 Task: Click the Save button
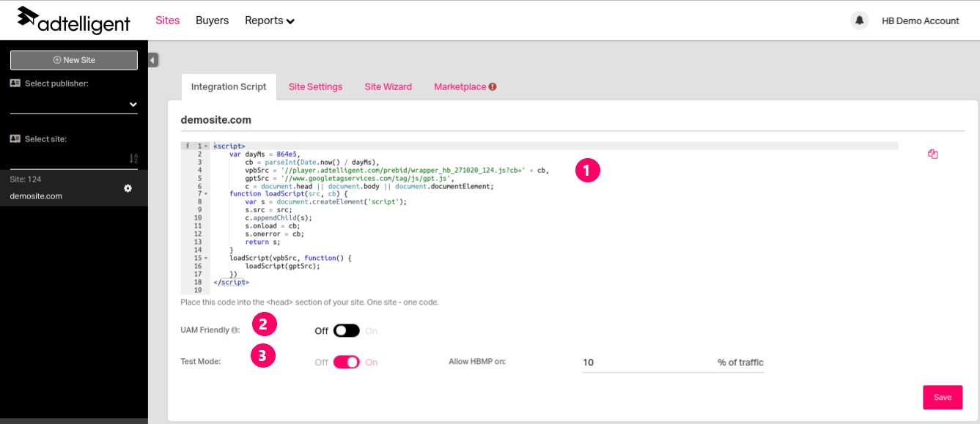942,397
